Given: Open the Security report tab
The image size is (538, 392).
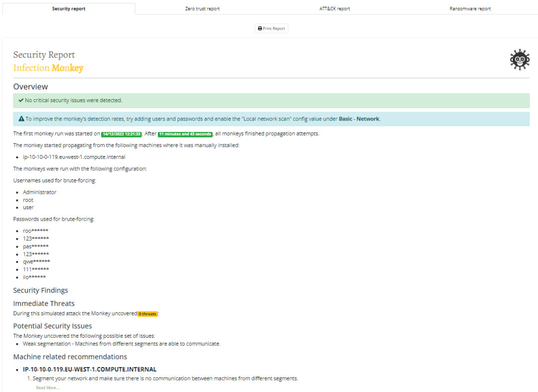Looking at the screenshot, I should (69, 8).
